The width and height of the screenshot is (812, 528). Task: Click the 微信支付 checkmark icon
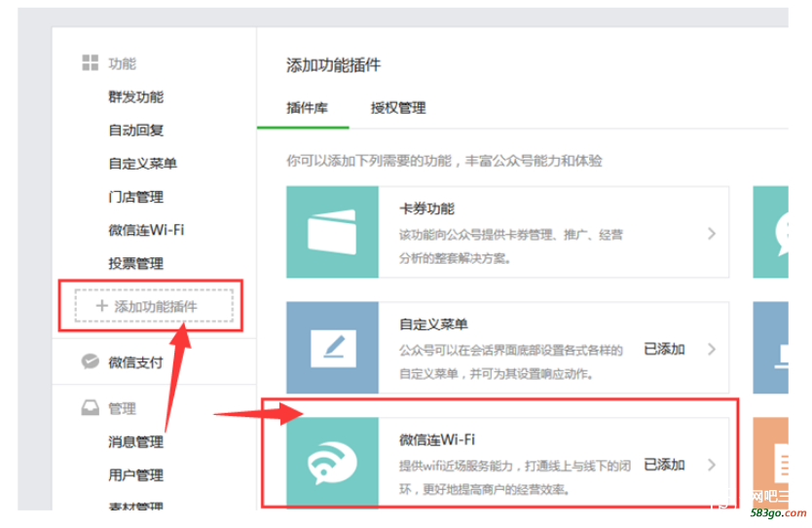tap(91, 361)
